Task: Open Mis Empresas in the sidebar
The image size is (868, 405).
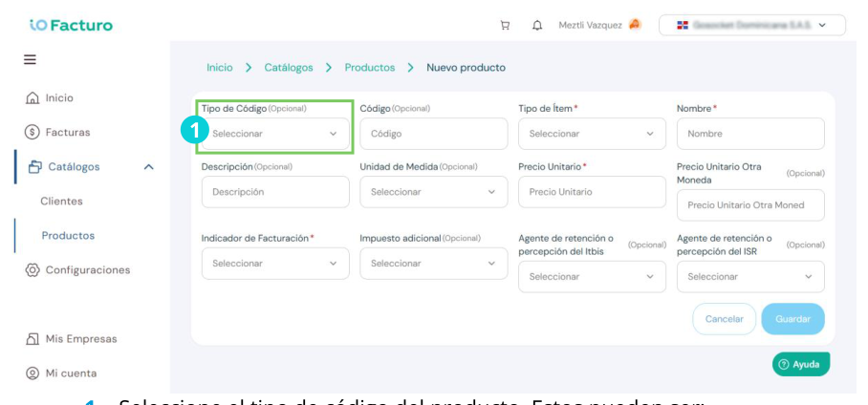Action: pos(81,339)
